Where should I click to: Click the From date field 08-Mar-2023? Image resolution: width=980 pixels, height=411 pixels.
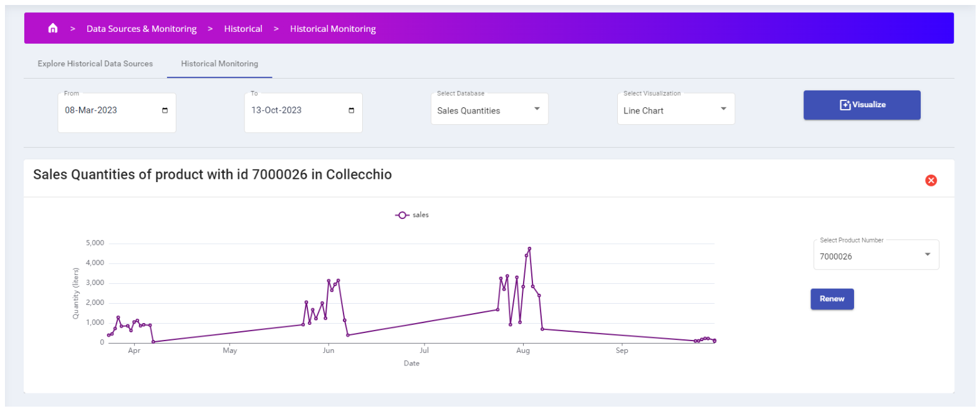[117, 111]
